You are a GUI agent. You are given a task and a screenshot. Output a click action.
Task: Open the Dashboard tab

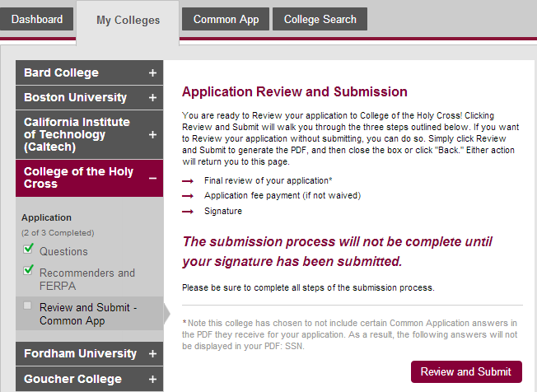click(x=36, y=19)
